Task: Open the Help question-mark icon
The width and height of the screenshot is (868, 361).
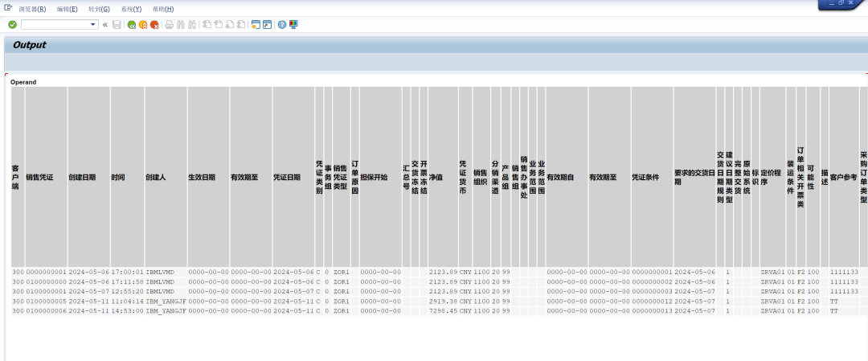Action: coord(282,25)
